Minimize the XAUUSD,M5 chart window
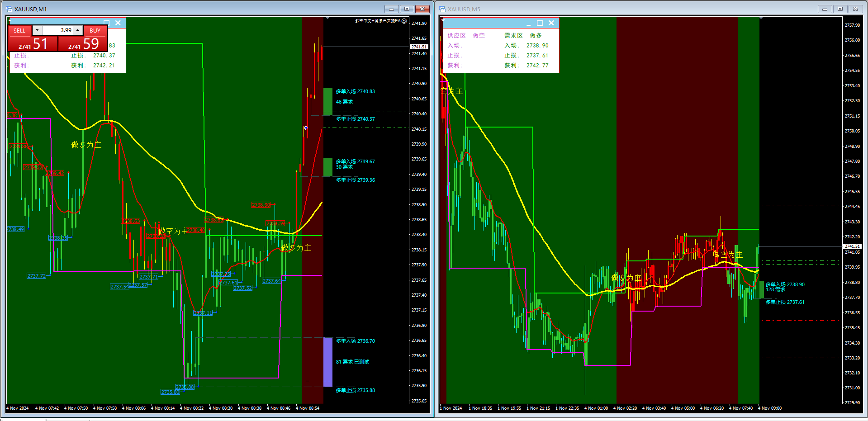Image resolution: width=868 pixels, height=421 pixels. 825,9
